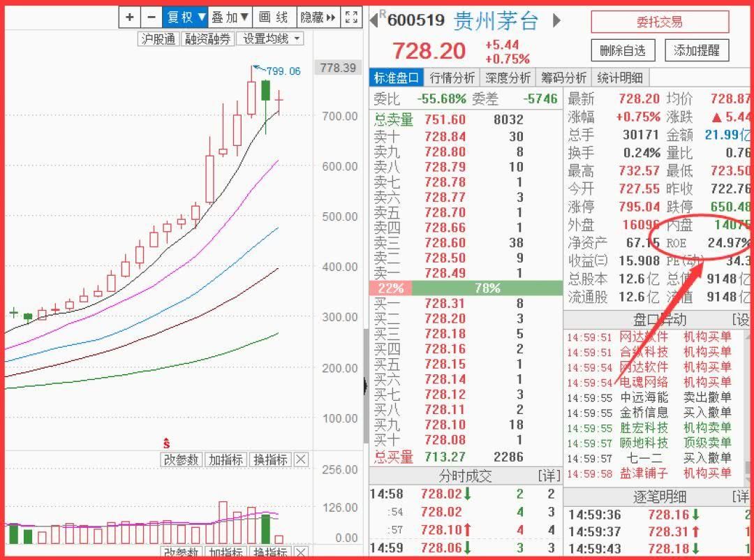
Task: Expand chart to fullscreen with arrows icon
Action: click(x=351, y=17)
